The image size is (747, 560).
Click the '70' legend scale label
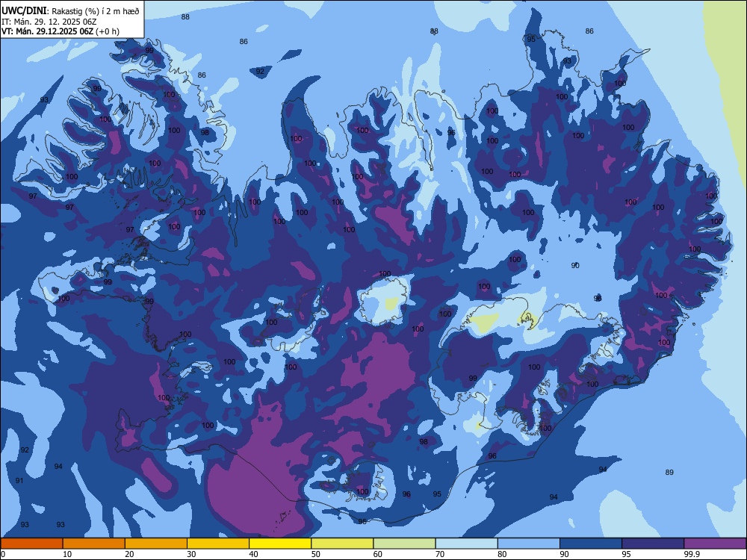point(440,554)
